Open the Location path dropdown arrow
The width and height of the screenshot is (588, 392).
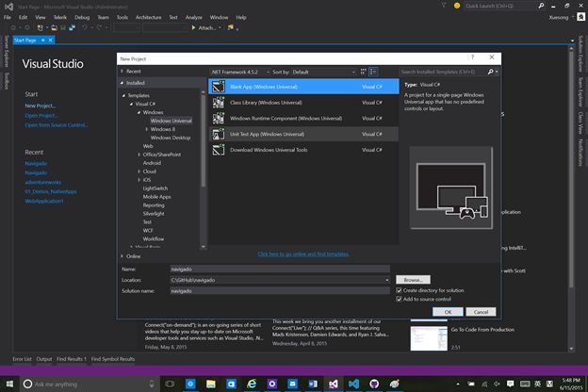coord(386,280)
